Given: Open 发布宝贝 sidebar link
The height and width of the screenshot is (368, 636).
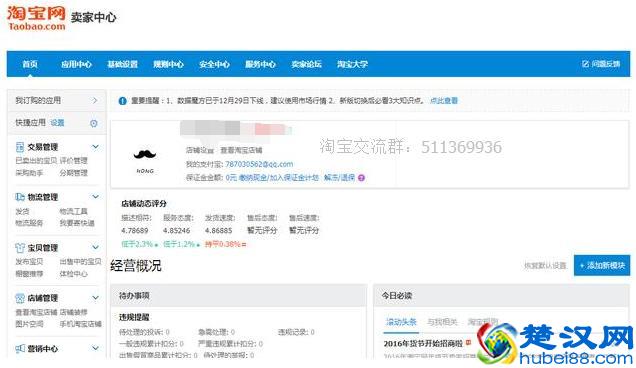Looking at the screenshot, I should point(29,262).
